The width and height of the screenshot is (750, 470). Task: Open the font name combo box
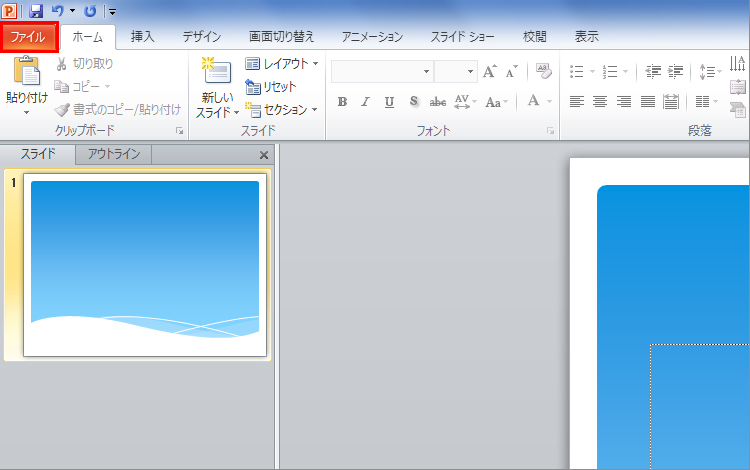383,72
